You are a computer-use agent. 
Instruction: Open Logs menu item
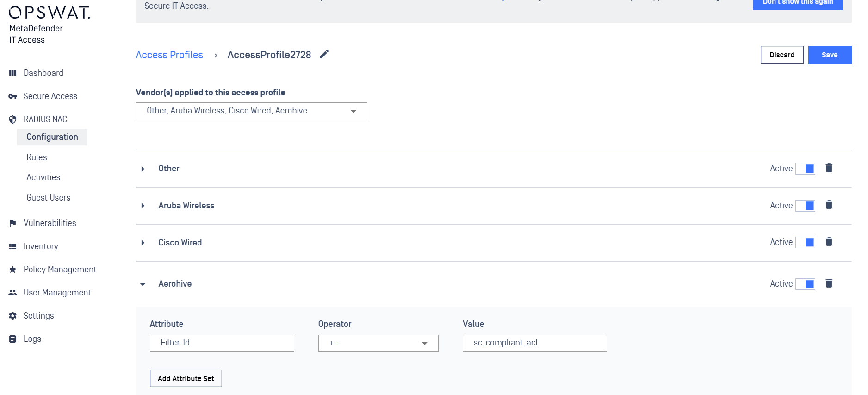pos(32,339)
